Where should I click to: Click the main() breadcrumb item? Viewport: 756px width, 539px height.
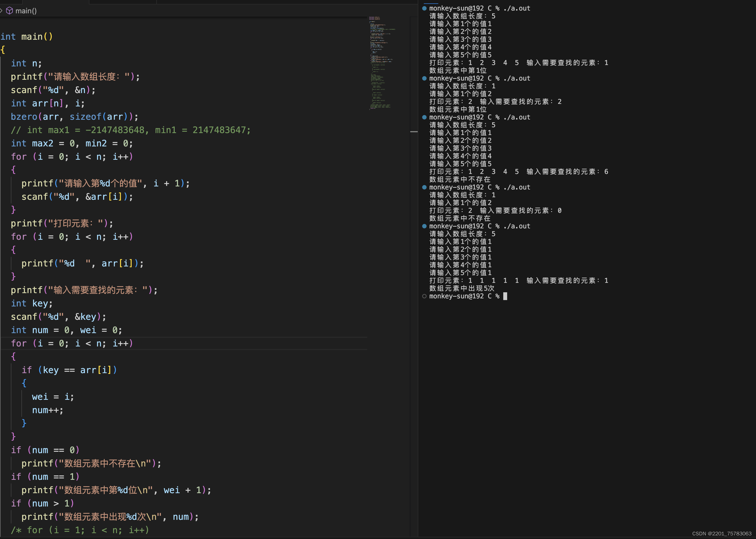[26, 11]
